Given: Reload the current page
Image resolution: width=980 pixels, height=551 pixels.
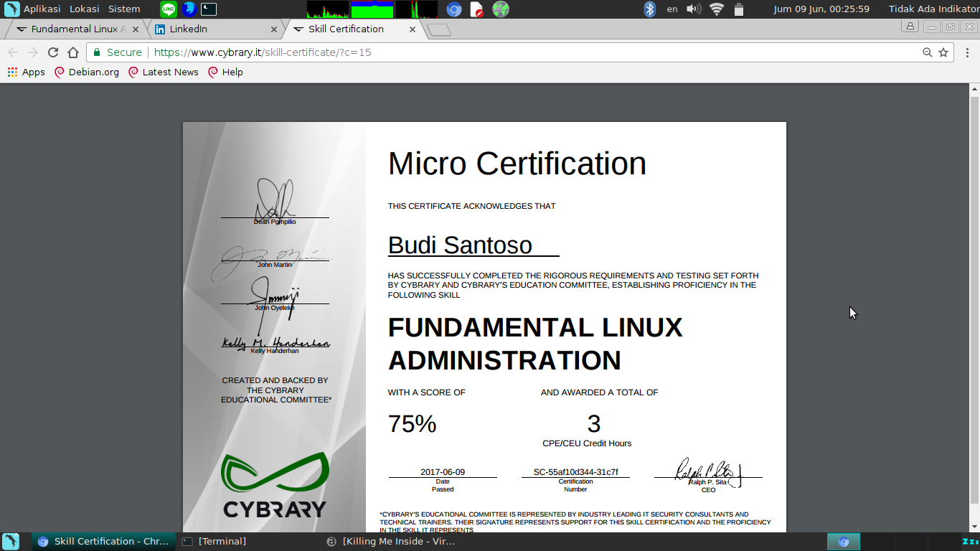Looking at the screenshot, I should [x=53, y=52].
